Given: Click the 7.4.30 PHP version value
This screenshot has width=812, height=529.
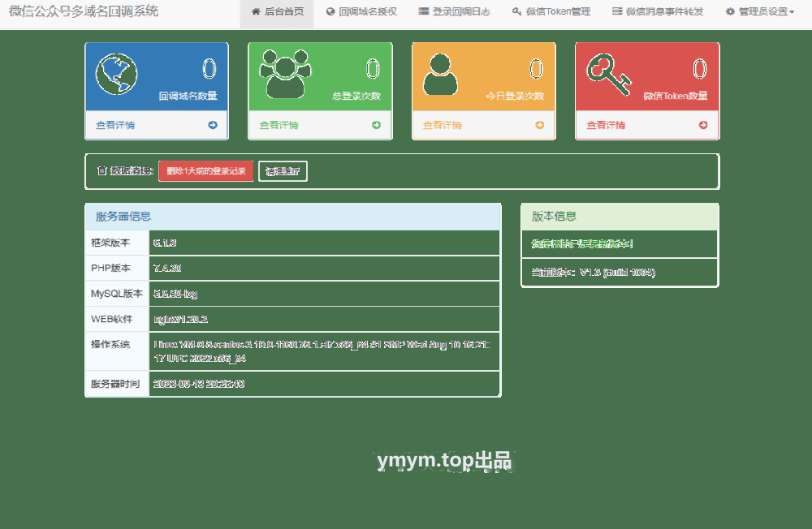Looking at the screenshot, I should coord(167,268).
